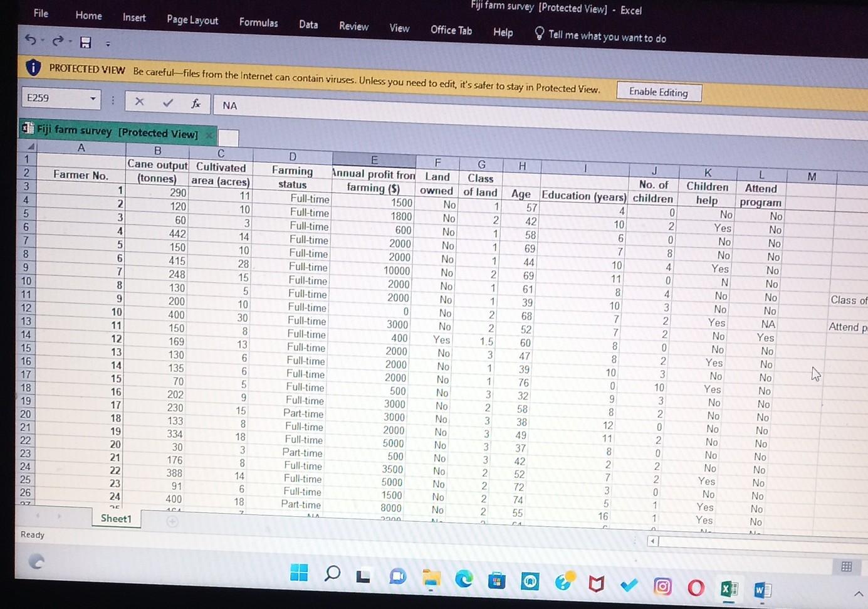Select column E header
The width and height of the screenshot is (868, 609).
point(374,160)
